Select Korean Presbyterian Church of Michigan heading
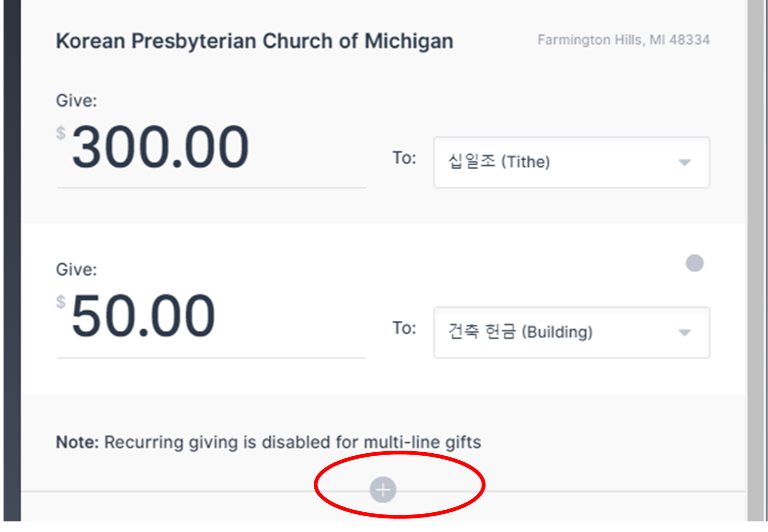 coord(254,41)
